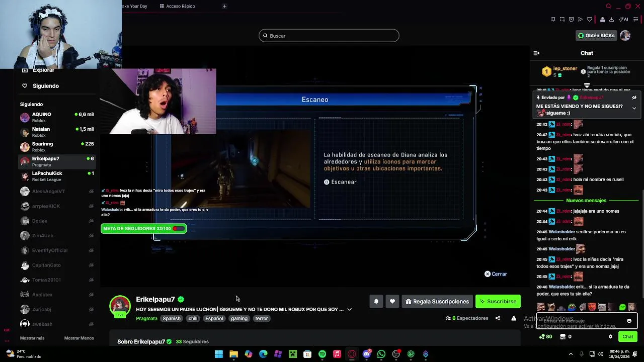
Task: Open browser account profile icon
Action: (602, 20)
